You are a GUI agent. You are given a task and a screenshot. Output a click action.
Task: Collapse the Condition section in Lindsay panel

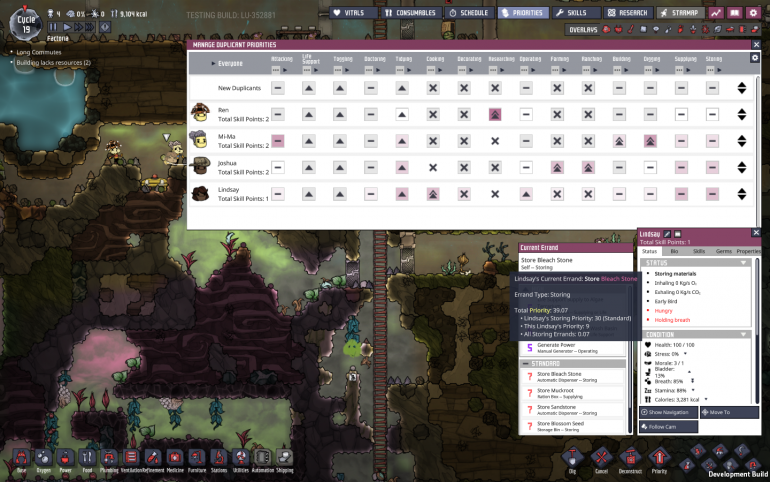coord(743,334)
